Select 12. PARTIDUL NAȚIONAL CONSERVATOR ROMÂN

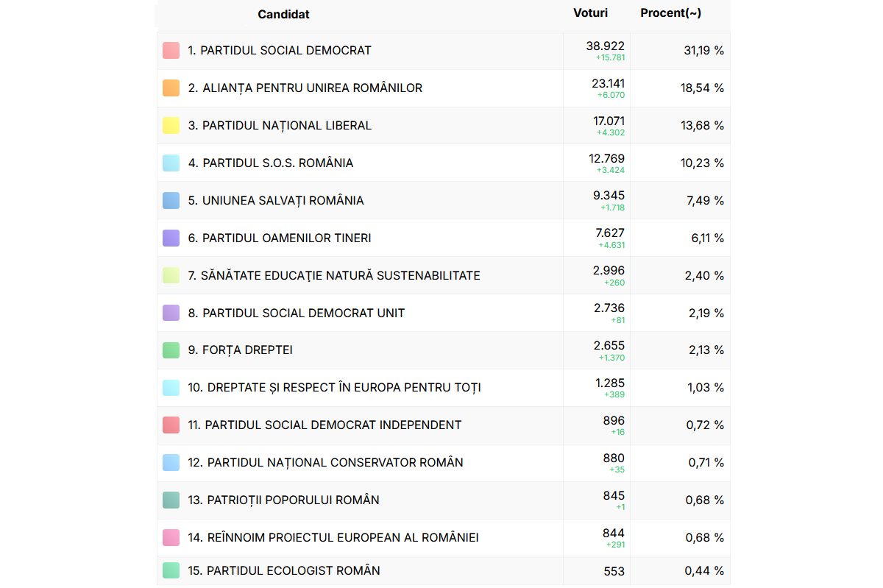point(444,463)
